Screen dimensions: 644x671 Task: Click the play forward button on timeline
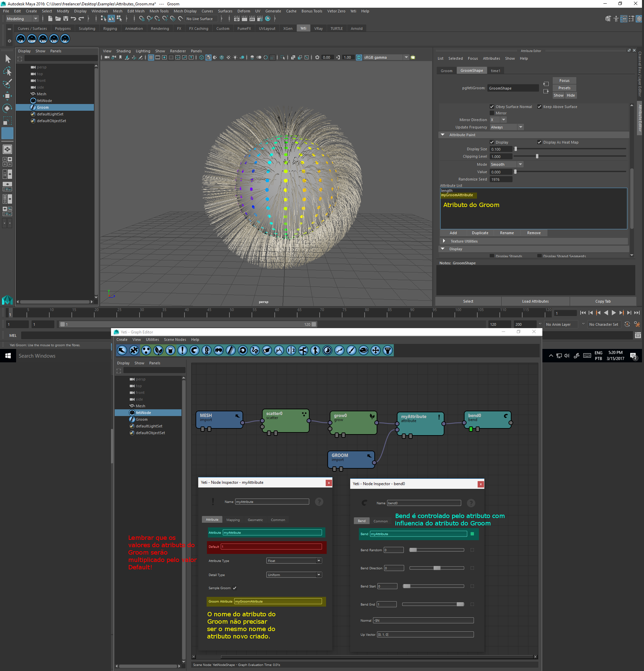(x=613, y=313)
